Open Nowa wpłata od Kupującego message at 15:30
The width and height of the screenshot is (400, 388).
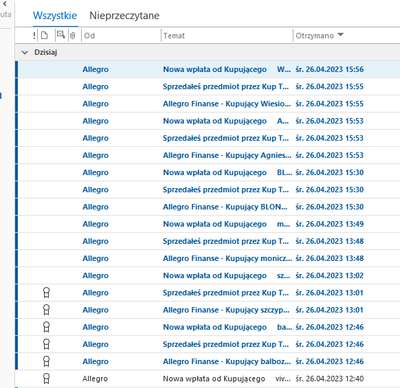coord(208,172)
